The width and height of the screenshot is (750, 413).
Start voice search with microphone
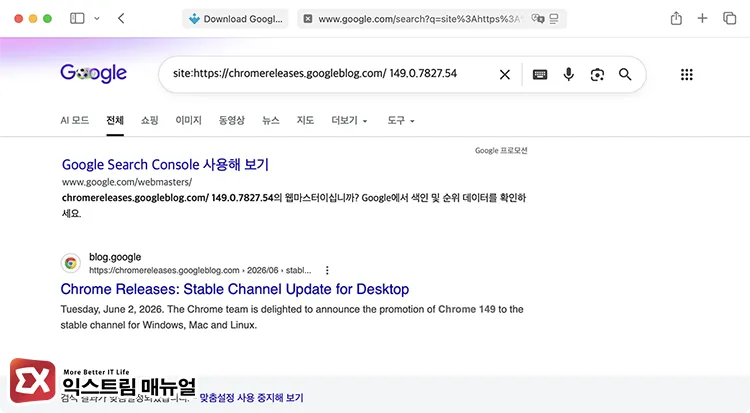tap(568, 74)
